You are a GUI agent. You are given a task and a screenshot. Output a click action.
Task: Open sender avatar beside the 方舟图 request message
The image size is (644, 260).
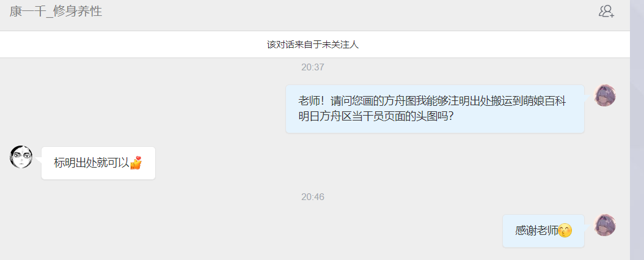[605, 96]
